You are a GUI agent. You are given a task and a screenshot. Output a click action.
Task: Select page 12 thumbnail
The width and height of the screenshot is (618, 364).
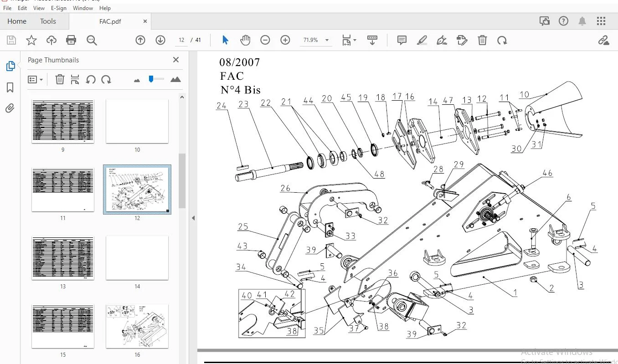click(137, 190)
